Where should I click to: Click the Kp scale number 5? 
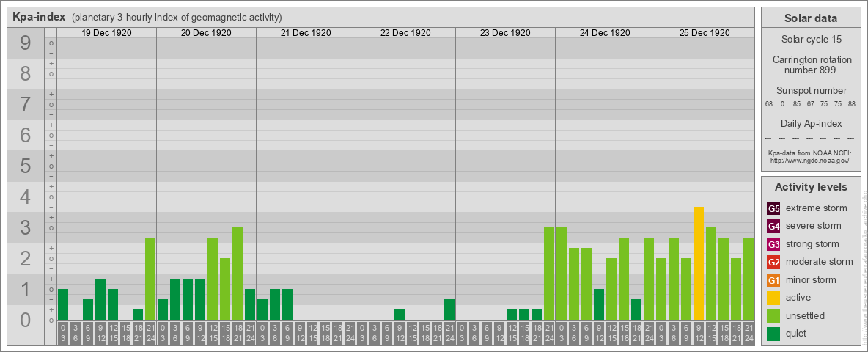(x=25, y=166)
